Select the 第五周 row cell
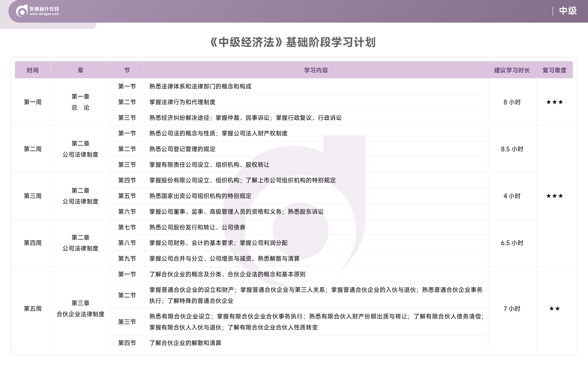This screenshot has width=588, height=377. (x=32, y=308)
